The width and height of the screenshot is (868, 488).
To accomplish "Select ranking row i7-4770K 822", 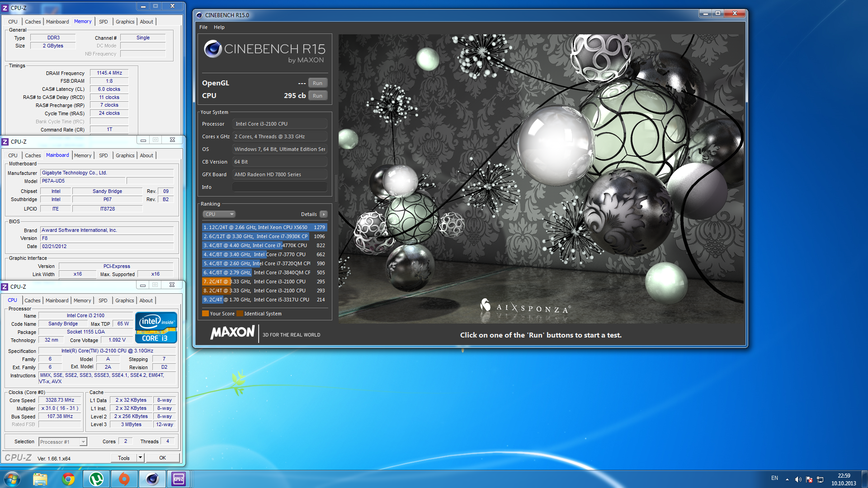I will pos(264,245).
